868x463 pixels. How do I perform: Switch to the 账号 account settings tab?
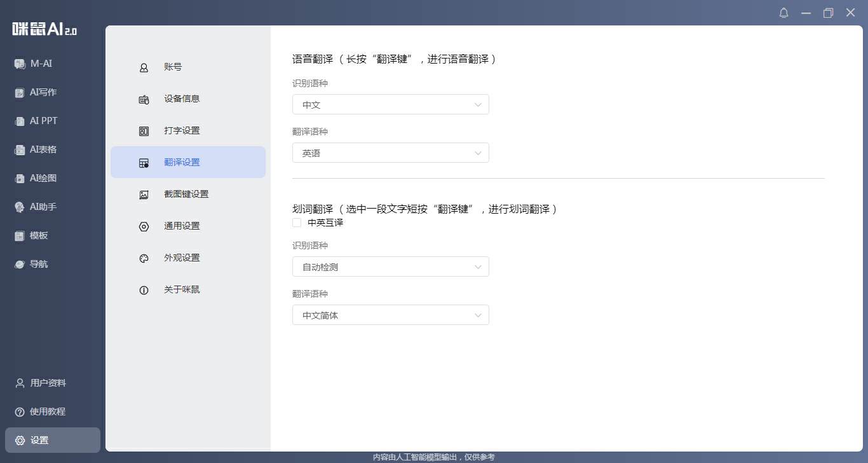[173, 67]
